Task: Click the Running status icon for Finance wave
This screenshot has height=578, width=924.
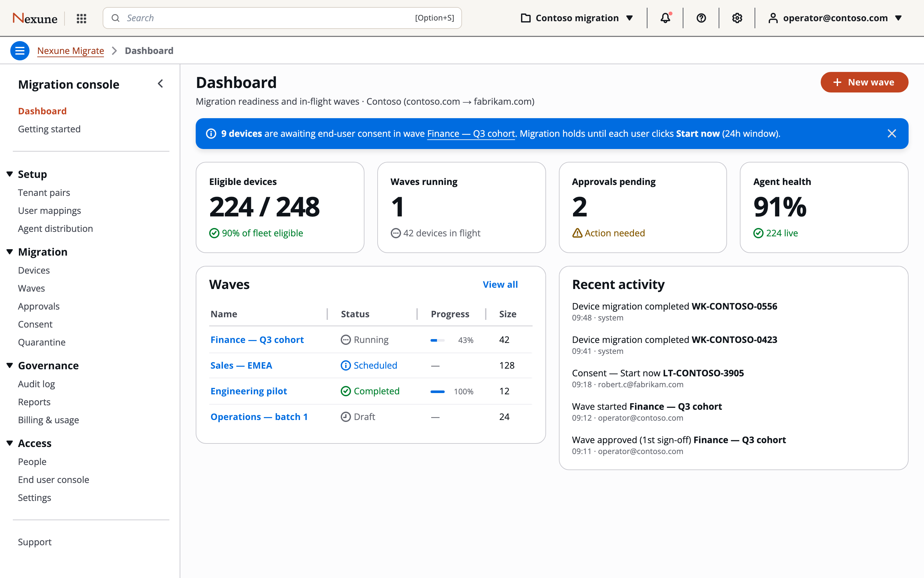Action: coord(346,339)
